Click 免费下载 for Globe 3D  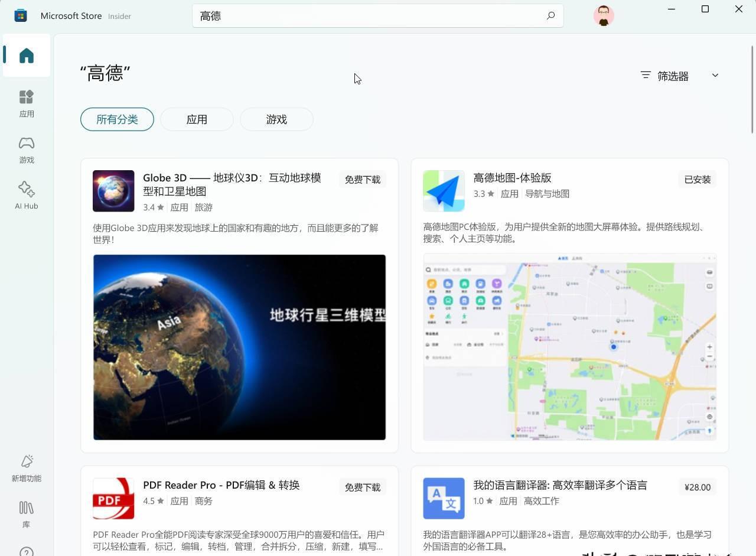[x=363, y=180]
